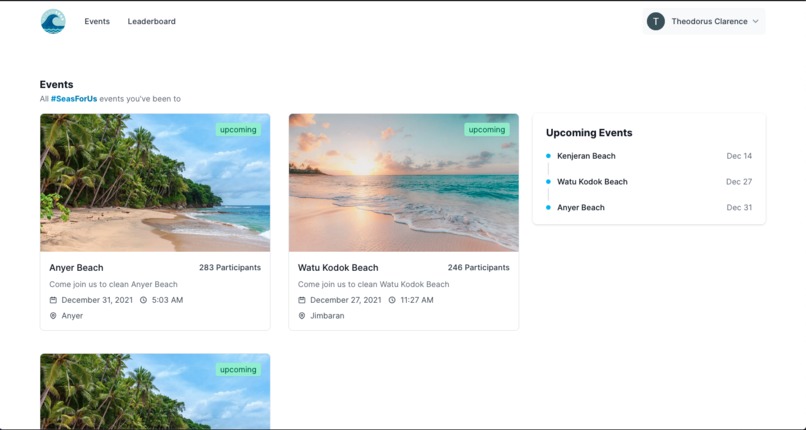This screenshot has width=806, height=430.
Task: Click the Watu Kodok Beach card title
Action: pos(338,268)
